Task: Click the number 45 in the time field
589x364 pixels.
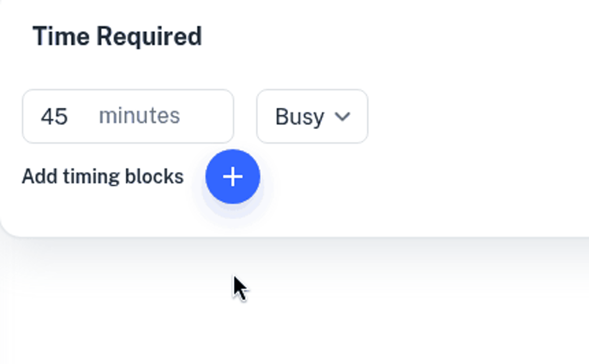Action: [54, 116]
